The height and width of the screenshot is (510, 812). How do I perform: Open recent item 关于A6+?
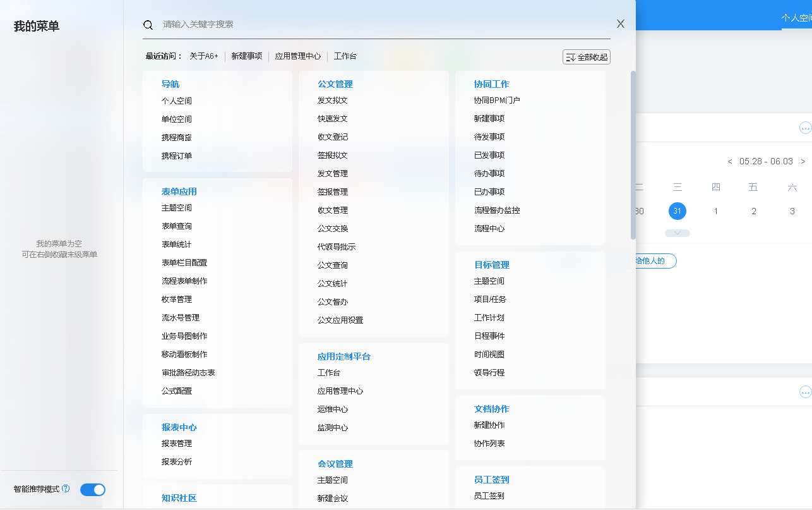pos(204,56)
